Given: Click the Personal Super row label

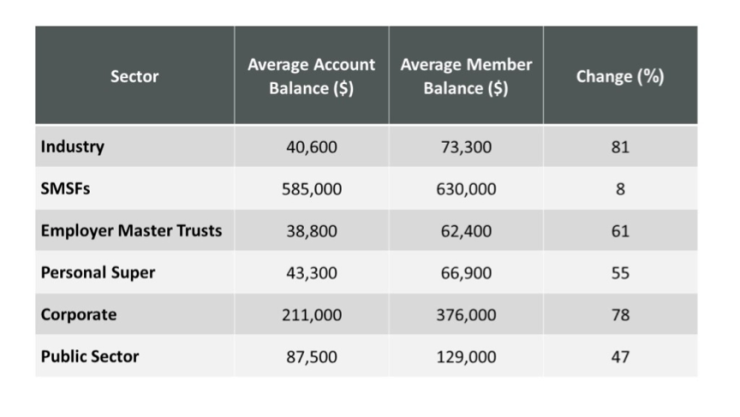Looking at the screenshot, I should 98,273.
